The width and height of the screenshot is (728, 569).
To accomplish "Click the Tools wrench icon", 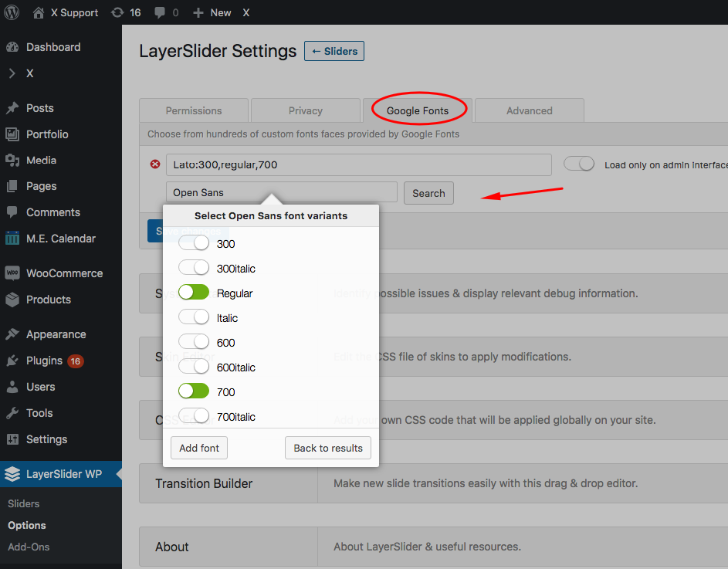I will (12, 413).
